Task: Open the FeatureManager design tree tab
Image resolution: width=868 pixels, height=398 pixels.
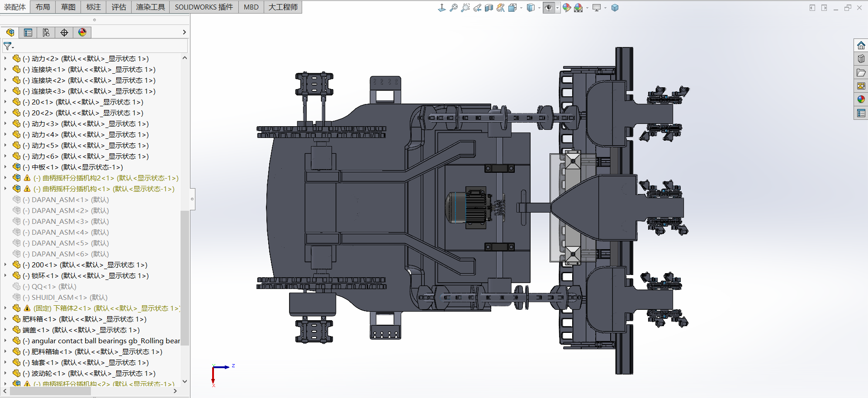Action: coord(10,32)
